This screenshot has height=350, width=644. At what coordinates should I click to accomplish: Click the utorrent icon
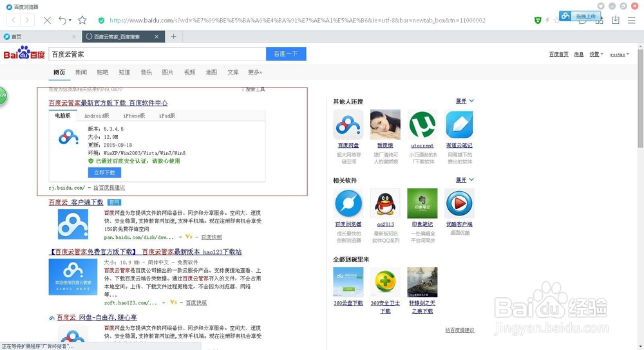(x=422, y=125)
